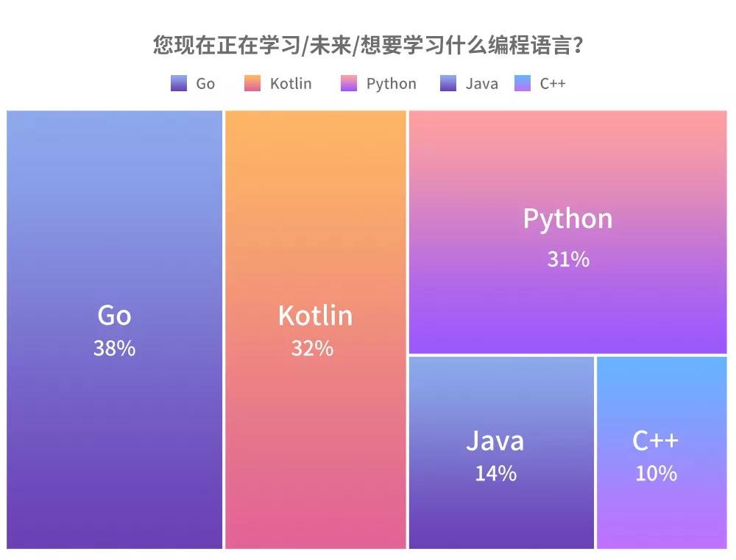Viewport: 736px width, 560px height.
Task: Toggle the Kotlin series via legend label
Action: click(x=291, y=84)
